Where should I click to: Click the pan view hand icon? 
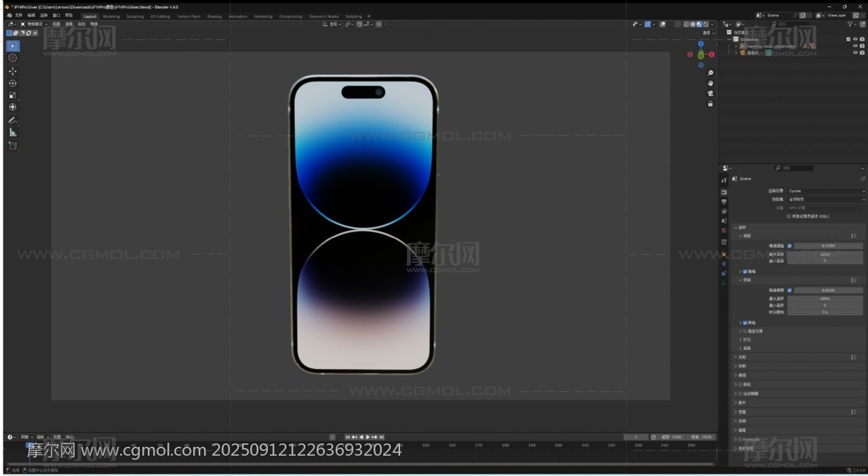[710, 83]
